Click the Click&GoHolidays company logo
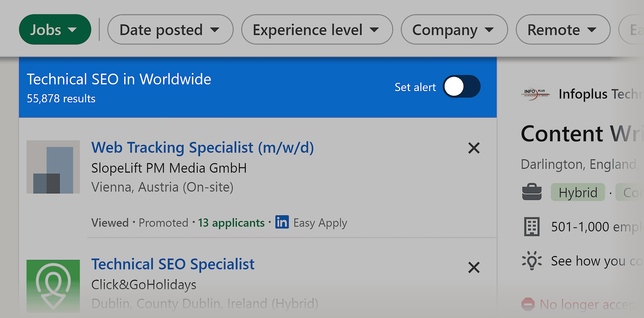644x318 pixels. pos(53,286)
